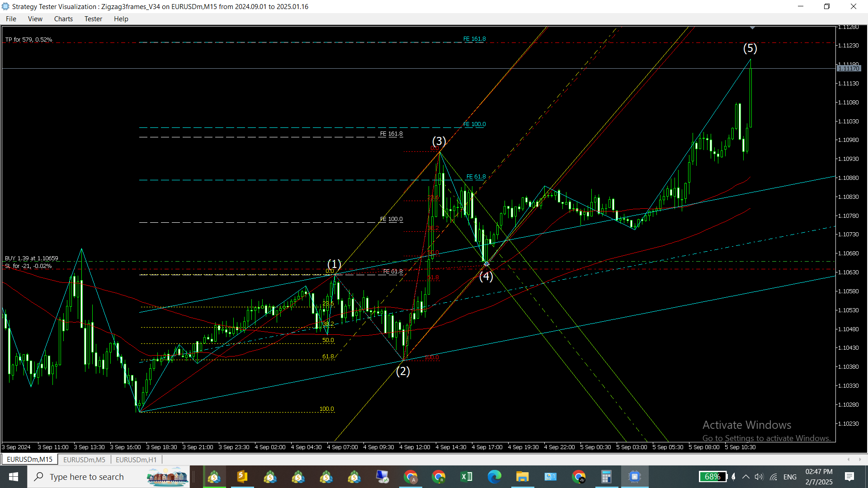Switch to the EURUSDm,H1 chart tab
This screenshot has width=868, height=488.
[136, 460]
